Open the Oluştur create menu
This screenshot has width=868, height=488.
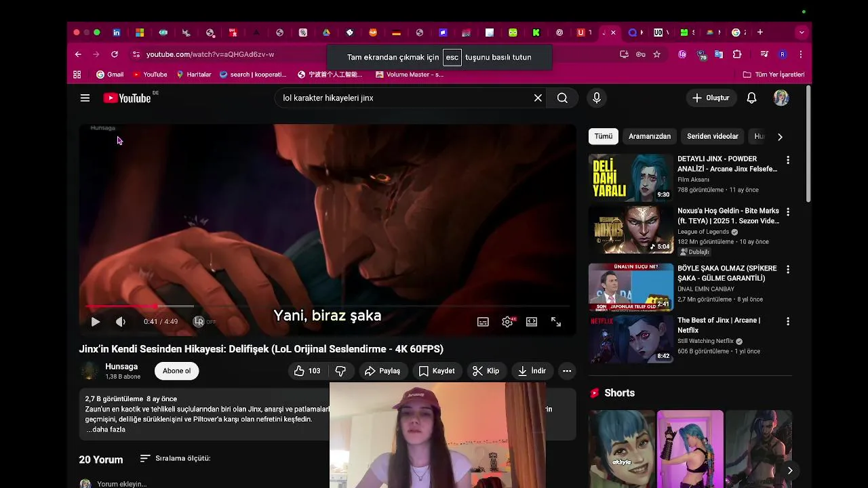711,98
